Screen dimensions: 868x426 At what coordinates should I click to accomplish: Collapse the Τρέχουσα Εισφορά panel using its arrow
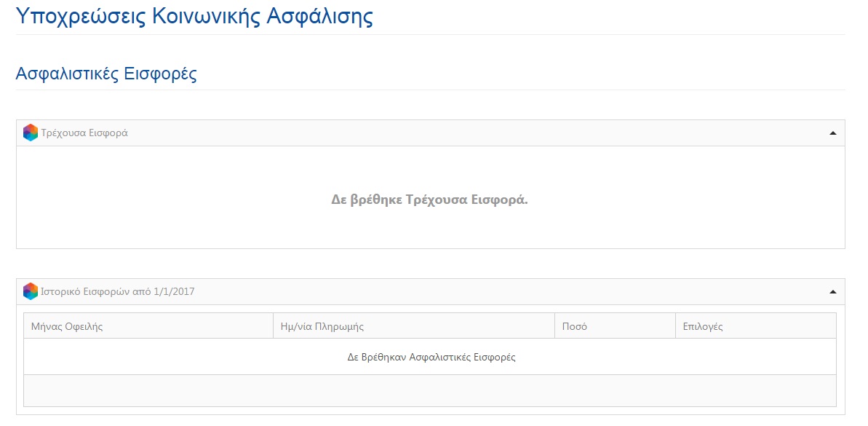point(832,133)
